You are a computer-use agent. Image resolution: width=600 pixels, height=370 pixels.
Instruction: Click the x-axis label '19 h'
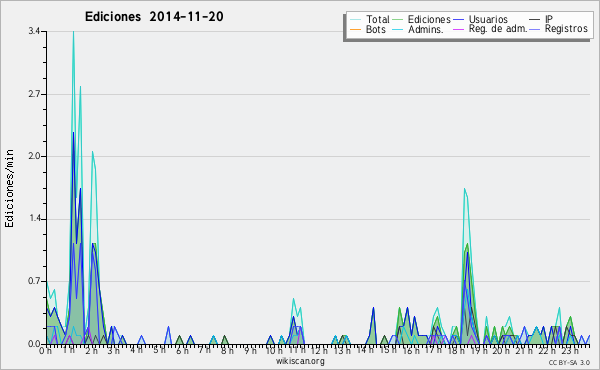coord(479,351)
